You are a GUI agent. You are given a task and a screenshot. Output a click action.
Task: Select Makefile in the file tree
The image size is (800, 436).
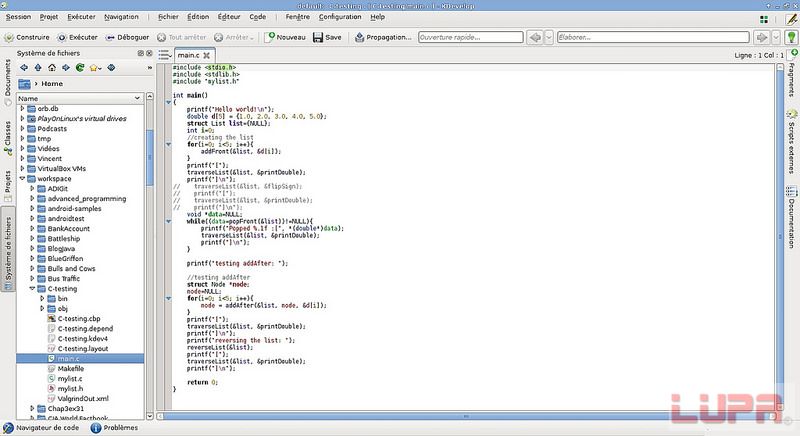(71, 369)
